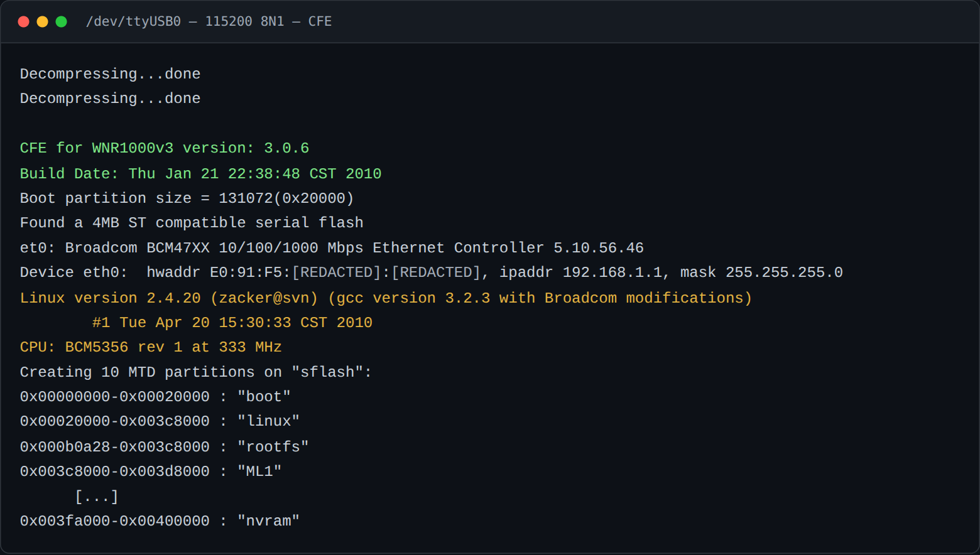Click the 'et0: Broadcom BCM47XX' Ethernet Controller line
This screenshot has width=980, height=555.
(x=332, y=248)
